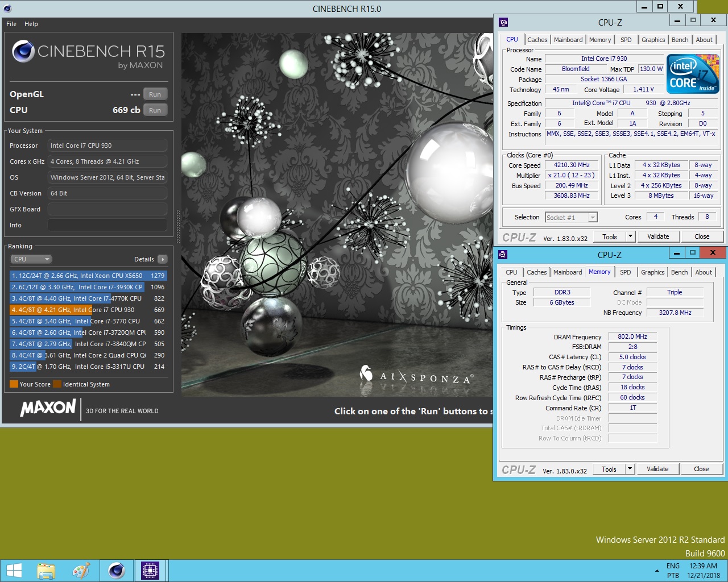Click Tools button in lower CPU-Z

[x=609, y=469]
